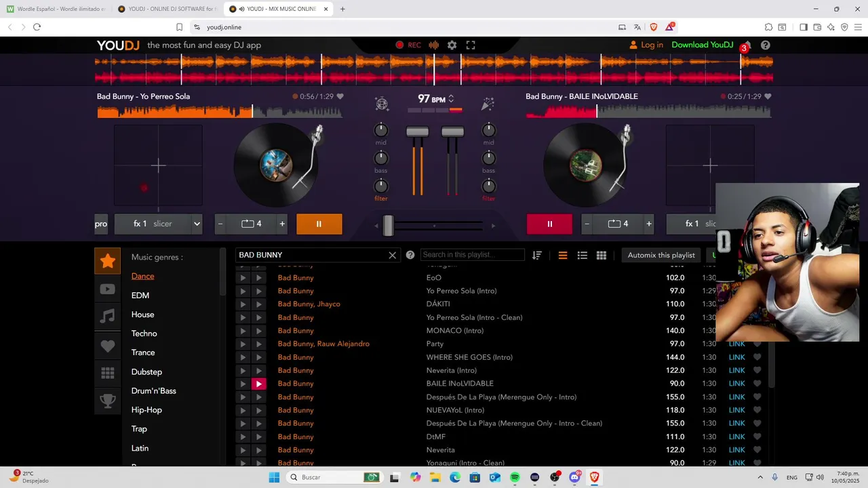Open LINK for the Neverita (Intro) row
The image size is (868, 488).
736,371
